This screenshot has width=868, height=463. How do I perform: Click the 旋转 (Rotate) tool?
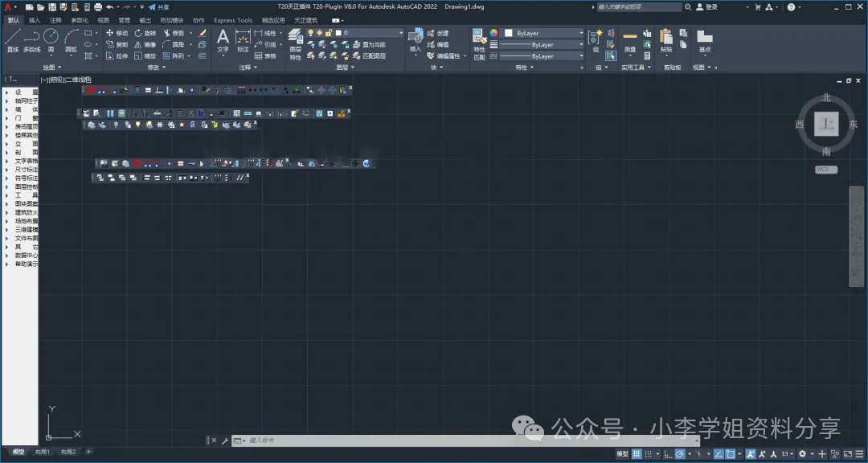[145, 33]
